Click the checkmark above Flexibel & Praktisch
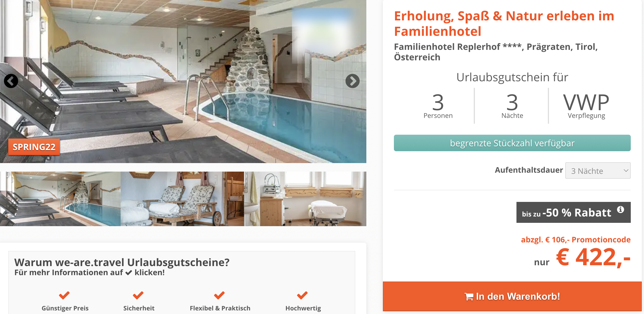 click(220, 295)
